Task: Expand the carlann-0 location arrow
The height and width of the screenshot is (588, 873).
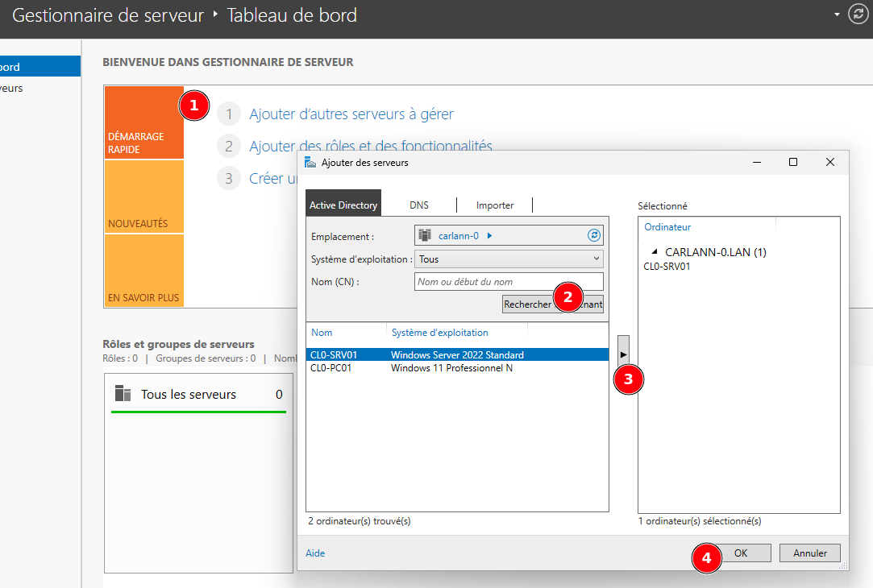Action: (489, 236)
